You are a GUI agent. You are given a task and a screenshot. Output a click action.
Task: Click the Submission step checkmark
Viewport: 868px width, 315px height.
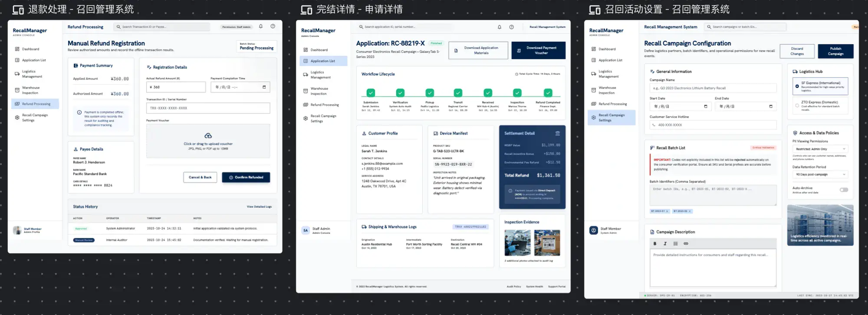(371, 92)
